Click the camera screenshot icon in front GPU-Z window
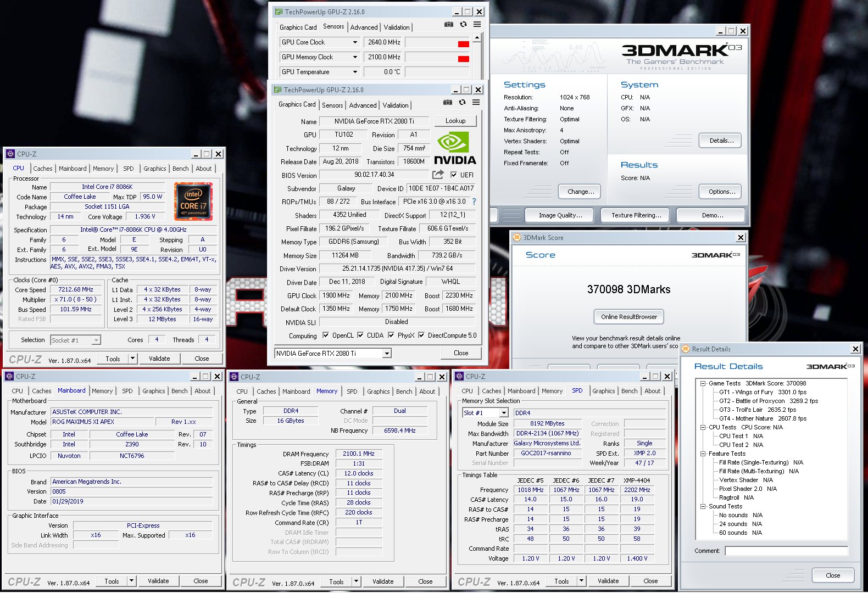Screen dimensions: 868x593 click(448, 103)
